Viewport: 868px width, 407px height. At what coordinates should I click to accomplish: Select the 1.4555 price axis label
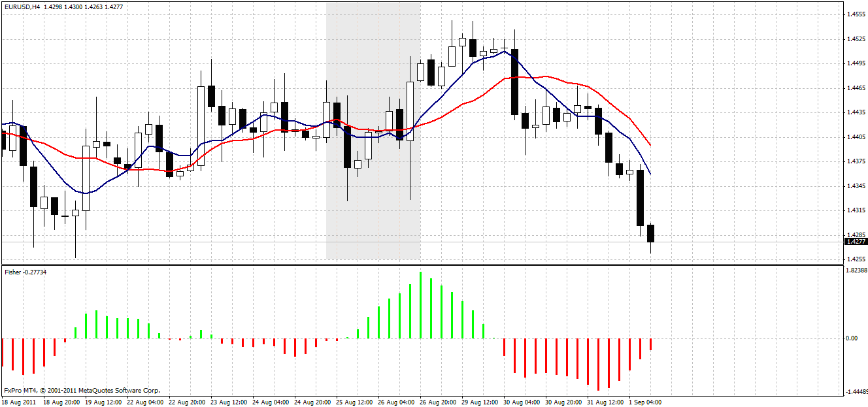(856, 14)
